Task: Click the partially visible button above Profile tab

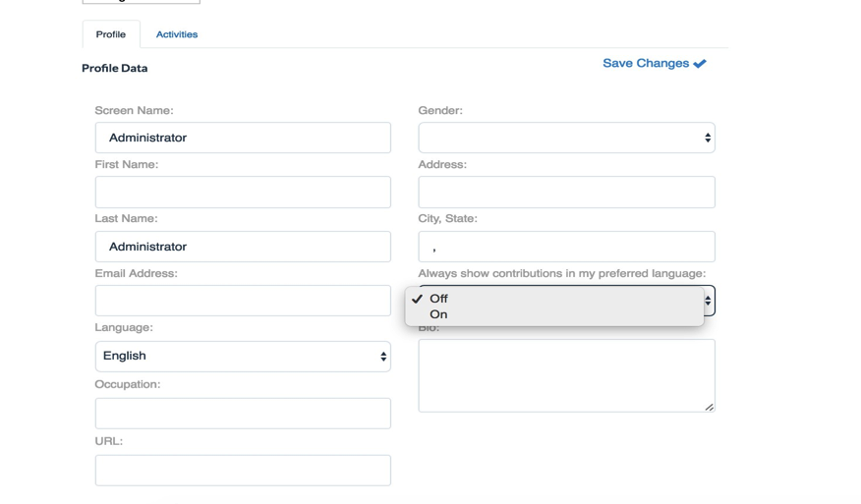Action: click(x=141, y=2)
